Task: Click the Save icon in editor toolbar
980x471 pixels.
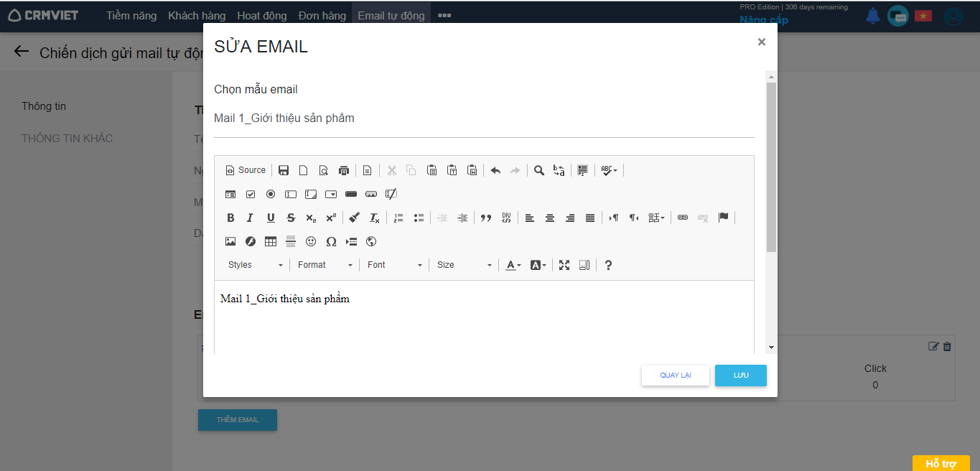Action: [x=284, y=170]
